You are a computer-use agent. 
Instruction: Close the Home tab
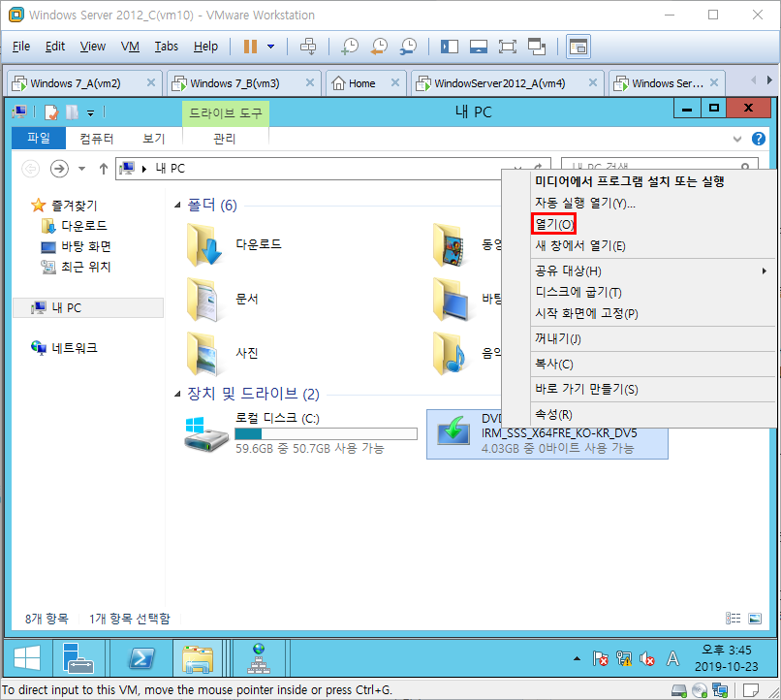(x=395, y=82)
